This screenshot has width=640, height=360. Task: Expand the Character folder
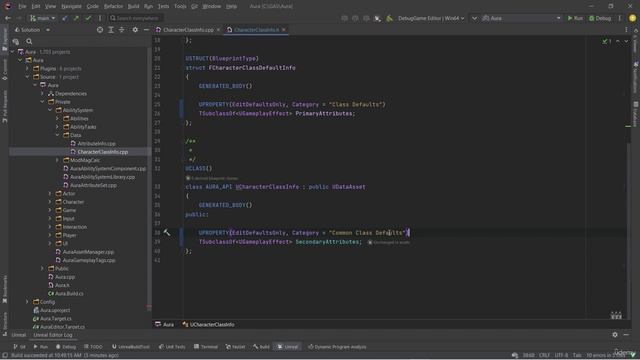tap(50, 202)
